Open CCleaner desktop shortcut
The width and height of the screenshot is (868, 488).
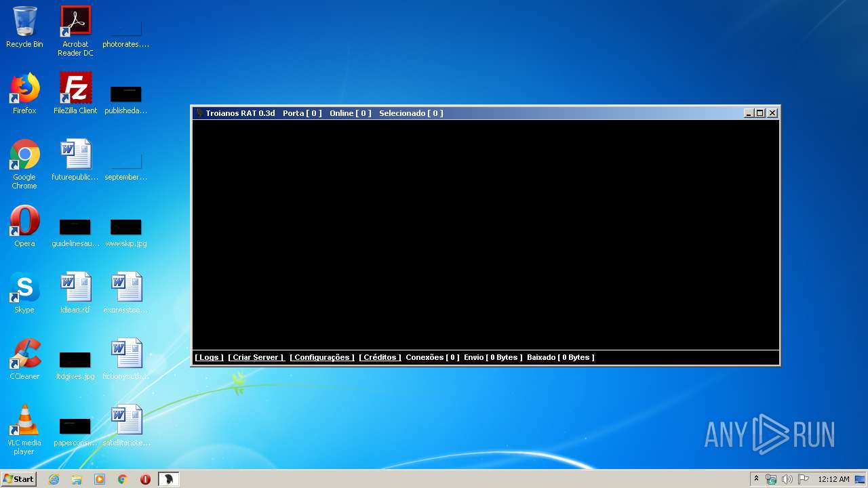(24, 359)
